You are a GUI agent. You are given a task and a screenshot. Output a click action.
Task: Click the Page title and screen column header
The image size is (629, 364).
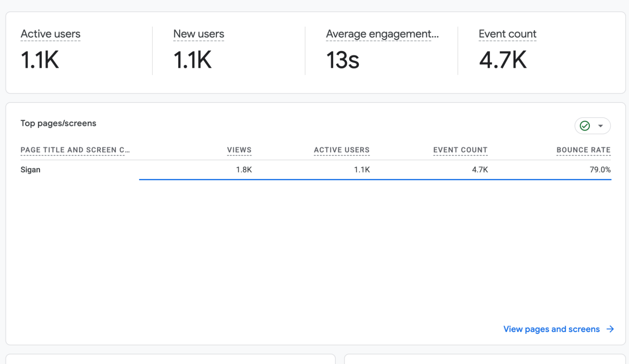75,150
